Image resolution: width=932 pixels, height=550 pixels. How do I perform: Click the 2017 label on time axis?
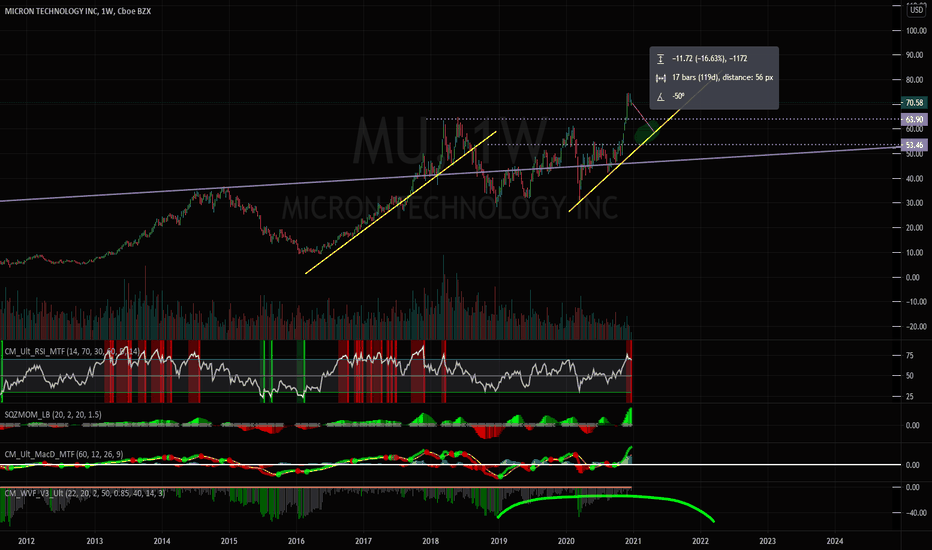tap(363, 541)
